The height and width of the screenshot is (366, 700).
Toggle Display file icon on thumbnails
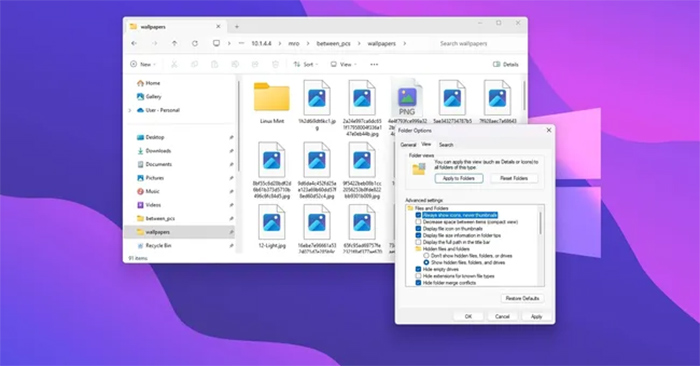pyautogui.click(x=418, y=229)
